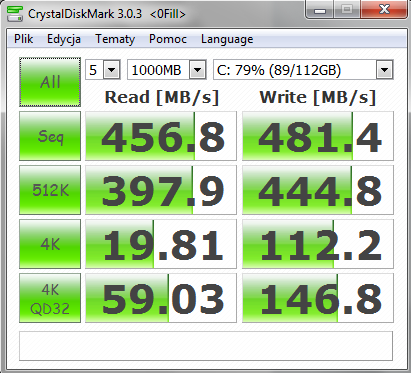The image size is (412, 374).
Task: Start the 4K QD32 benchmark test
Action: (x=50, y=298)
